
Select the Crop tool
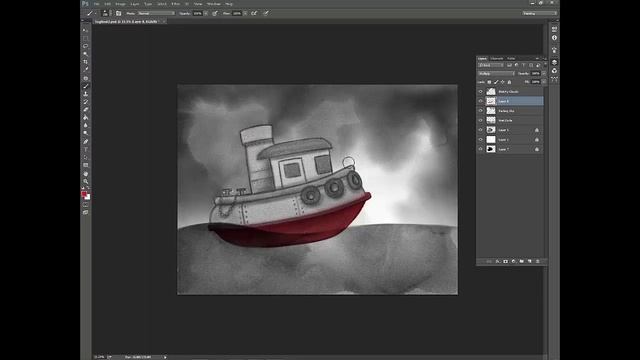[85, 62]
